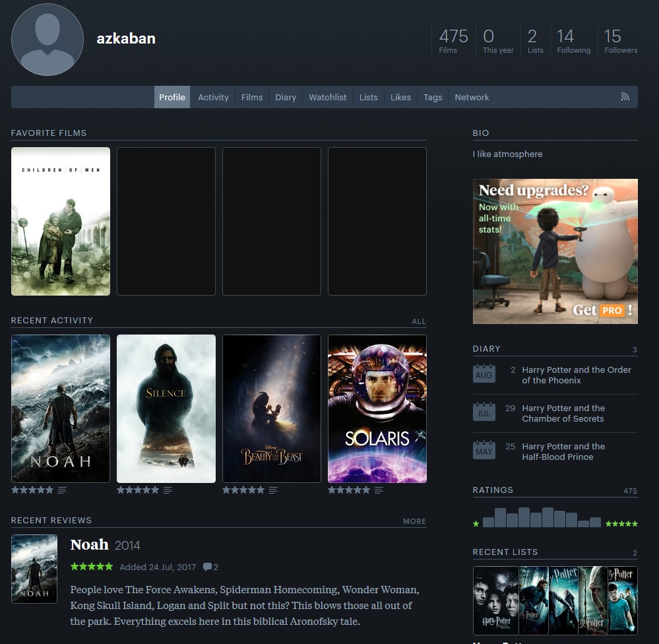
Task: Open the RSS feed icon
Action: (625, 97)
